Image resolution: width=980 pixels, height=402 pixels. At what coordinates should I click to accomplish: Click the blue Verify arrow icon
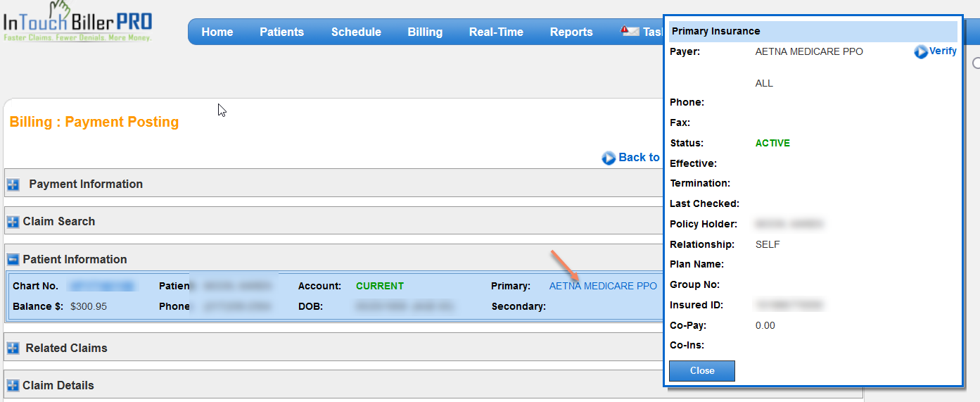(921, 51)
